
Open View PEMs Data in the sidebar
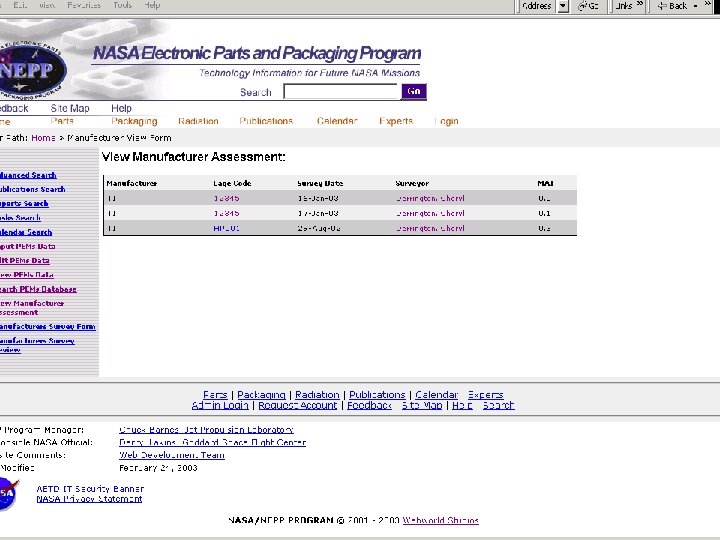27,275
